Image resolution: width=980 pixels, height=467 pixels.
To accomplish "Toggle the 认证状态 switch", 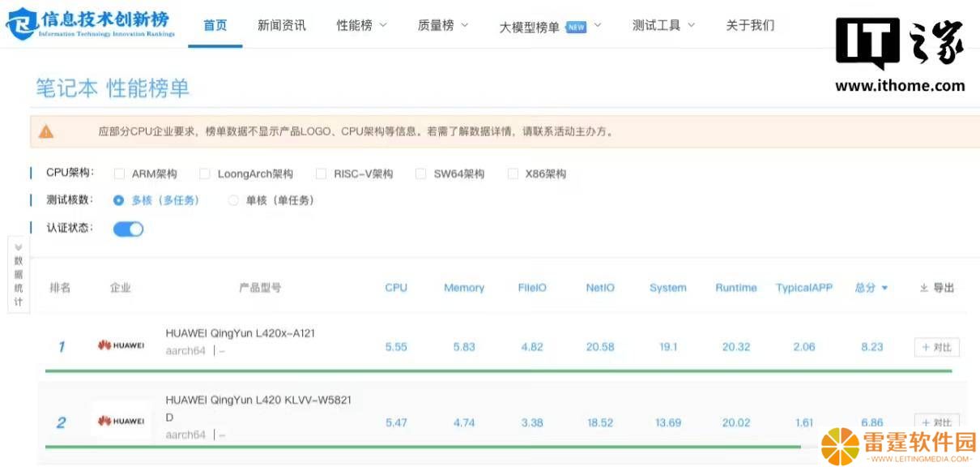I will tap(128, 229).
